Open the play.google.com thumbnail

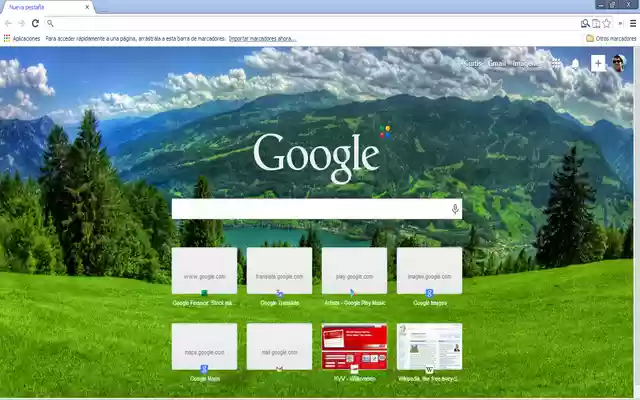pos(354,271)
